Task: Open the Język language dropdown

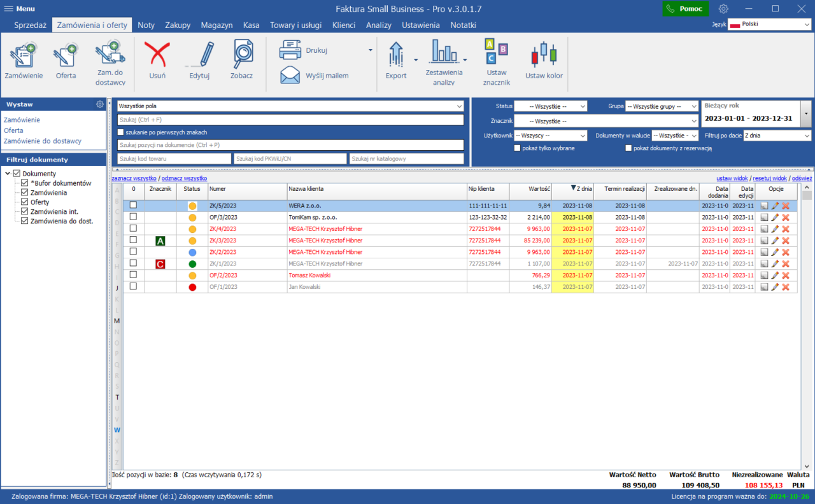Action: click(769, 24)
